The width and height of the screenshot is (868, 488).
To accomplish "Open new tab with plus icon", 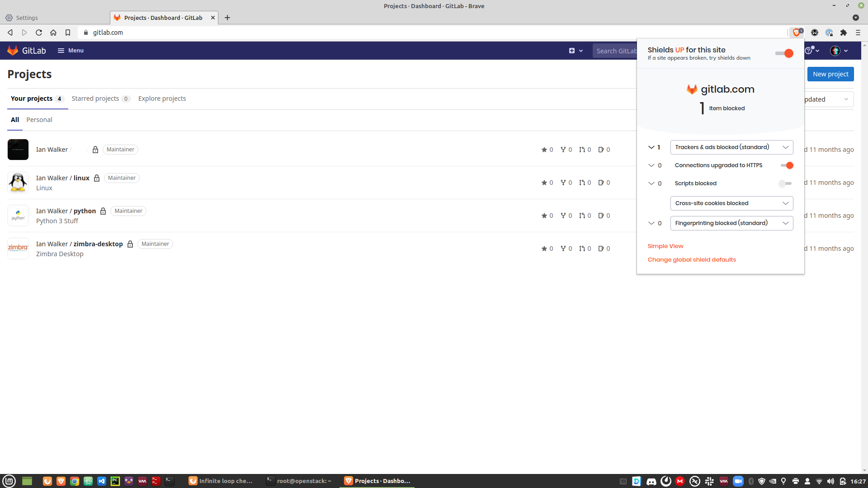I will pos(227,18).
